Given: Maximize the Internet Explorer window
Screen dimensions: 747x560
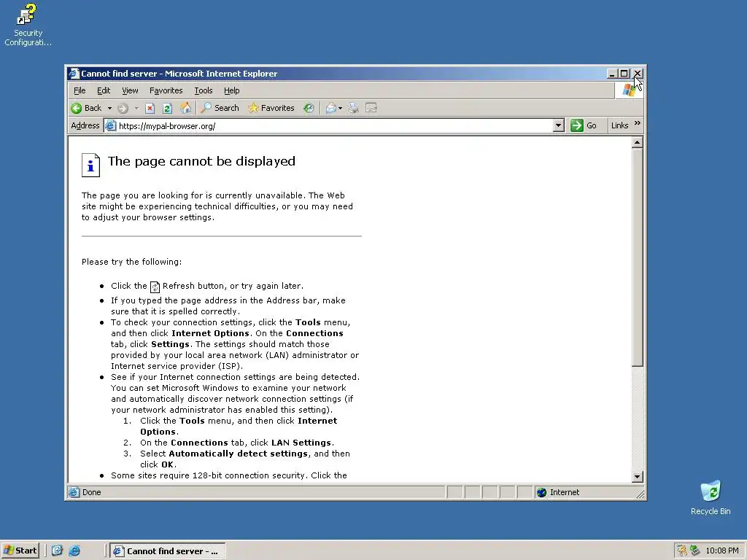Looking at the screenshot, I should tap(624, 74).
